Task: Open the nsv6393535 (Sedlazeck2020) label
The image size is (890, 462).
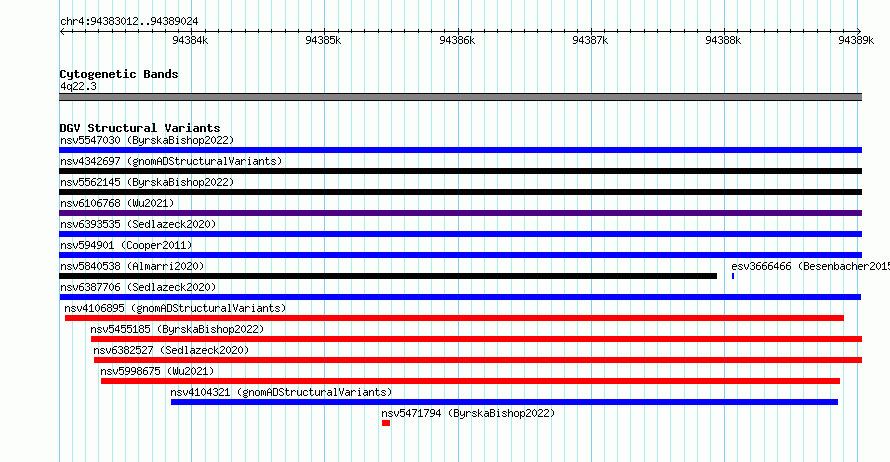Action: [138, 224]
